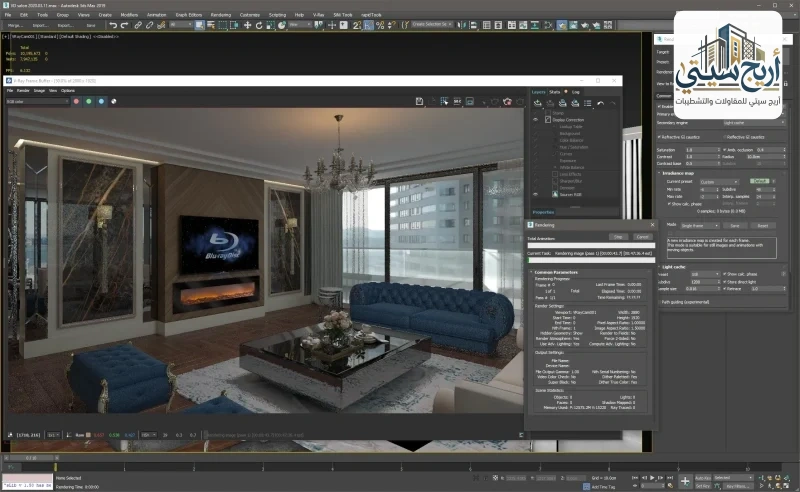Click the layer list icon in Layers panel
Viewport: 800px width, 492px height.
coord(588,103)
